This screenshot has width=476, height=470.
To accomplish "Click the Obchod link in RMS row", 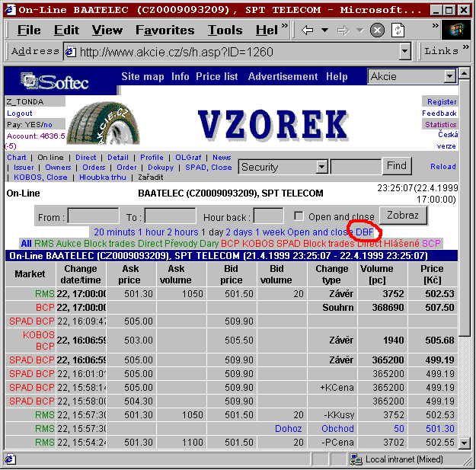I will [x=337, y=428].
